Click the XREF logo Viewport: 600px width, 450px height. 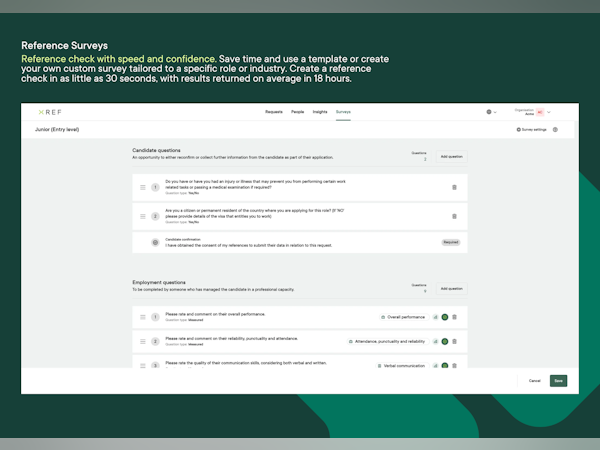point(50,112)
